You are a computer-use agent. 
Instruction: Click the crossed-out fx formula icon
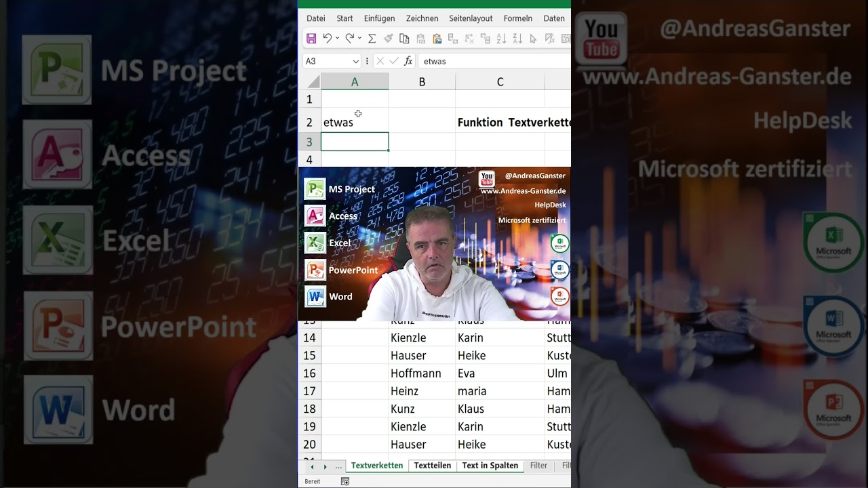[x=549, y=39]
